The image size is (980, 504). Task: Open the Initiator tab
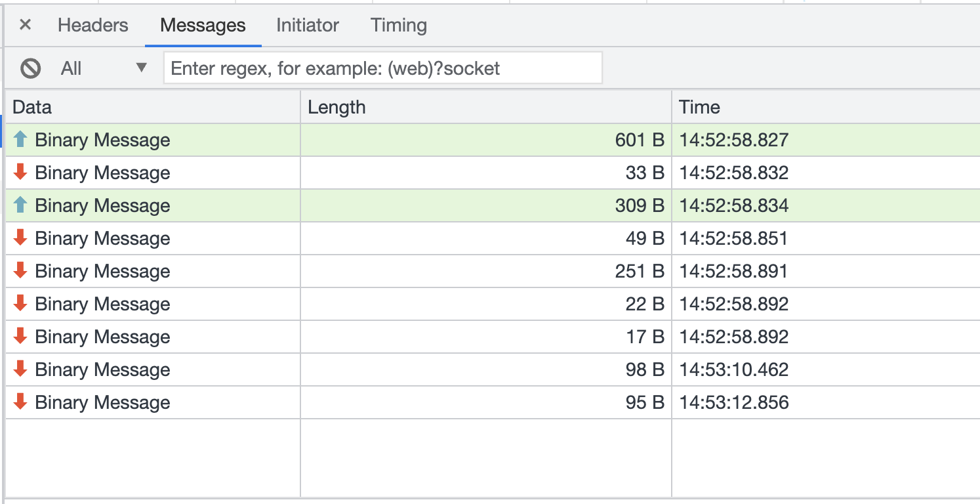tap(308, 26)
